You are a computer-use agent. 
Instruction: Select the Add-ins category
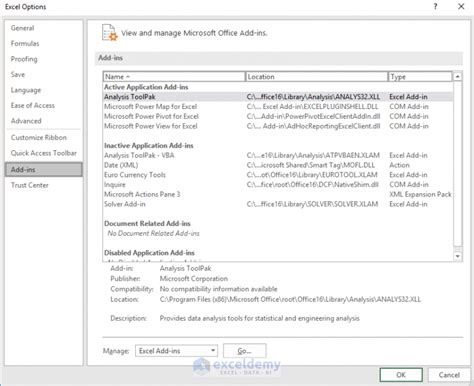point(44,169)
